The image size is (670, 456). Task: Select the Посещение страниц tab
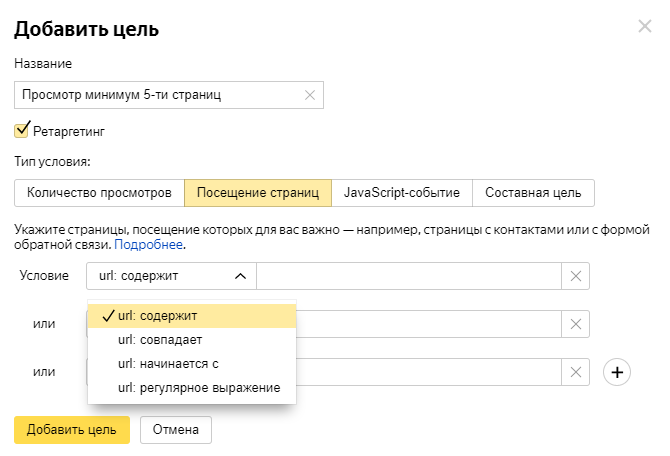pos(258,192)
